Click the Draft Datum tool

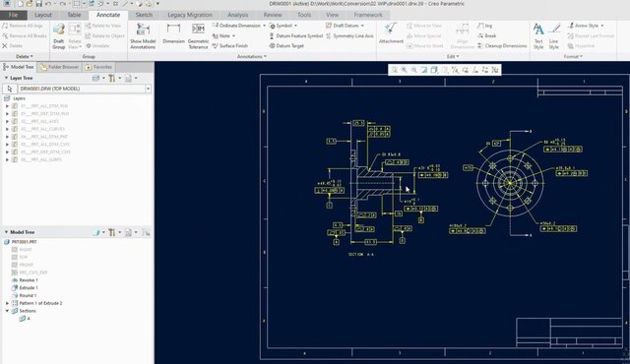tap(342, 26)
